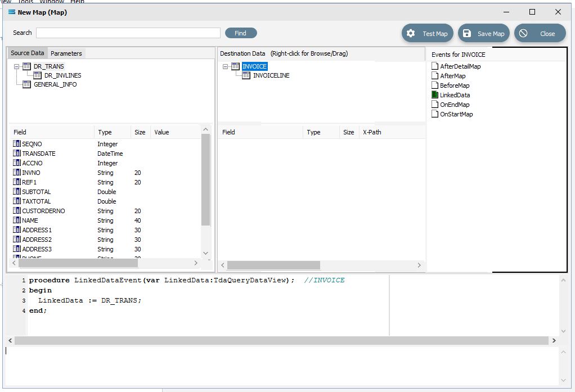Select the GENERAL_INFO source table node

click(55, 85)
